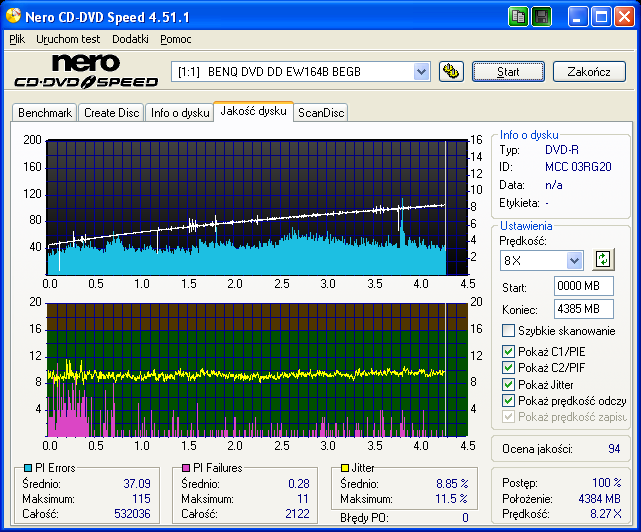Viewport: 641px width, 532px height.
Task: Switch to the ScanDisc tab
Action: [321, 112]
